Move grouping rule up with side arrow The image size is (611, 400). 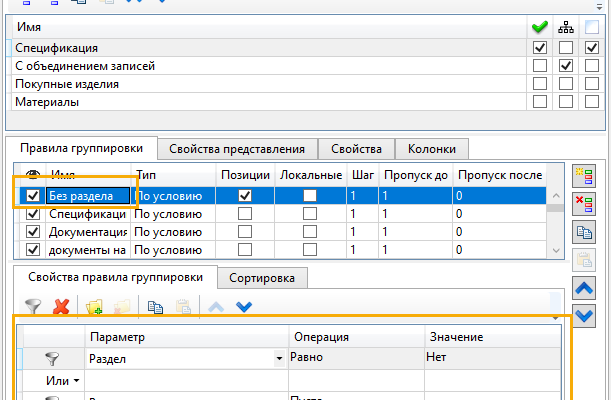pyautogui.click(x=587, y=289)
